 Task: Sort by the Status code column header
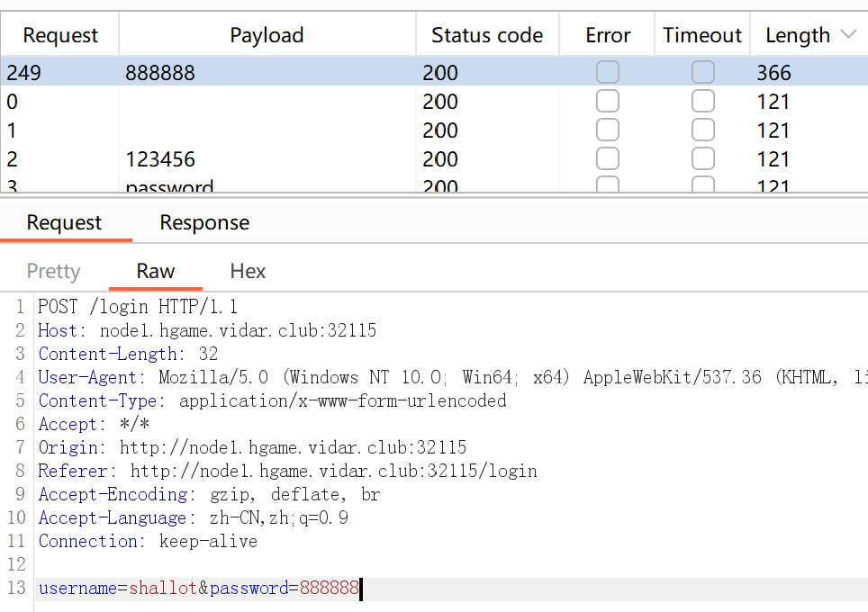pyautogui.click(x=486, y=35)
